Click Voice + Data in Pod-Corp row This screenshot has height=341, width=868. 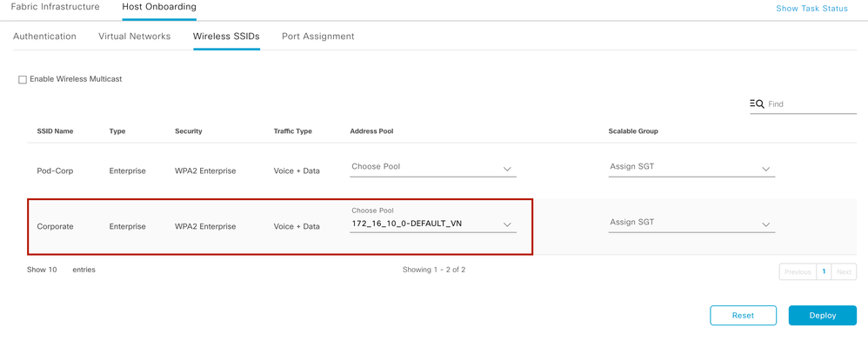click(x=297, y=171)
